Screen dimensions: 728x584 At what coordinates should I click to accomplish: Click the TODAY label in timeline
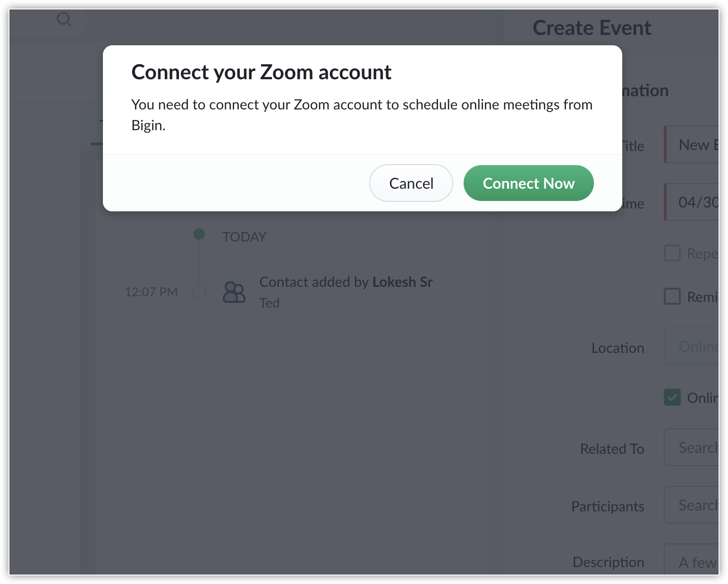(x=244, y=237)
